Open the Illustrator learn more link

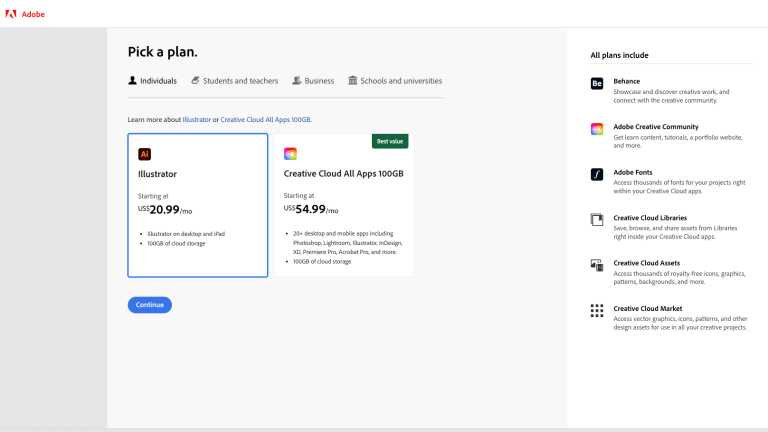(197, 119)
